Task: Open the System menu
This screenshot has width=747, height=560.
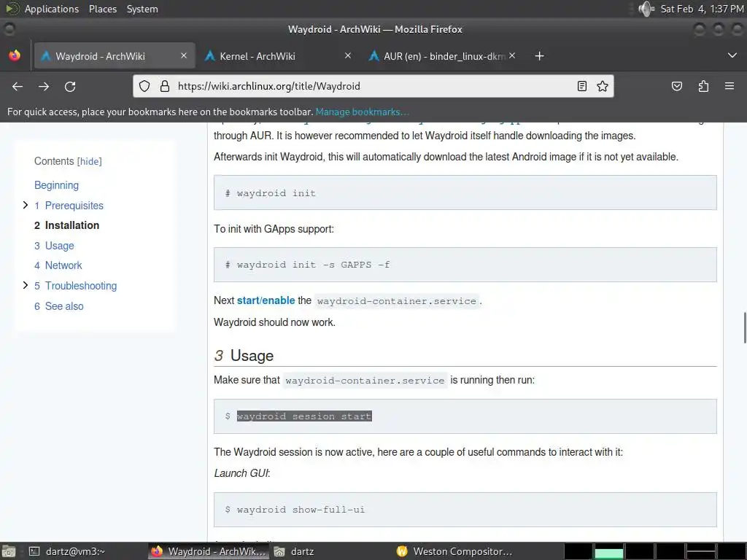Action: click(142, 9)
